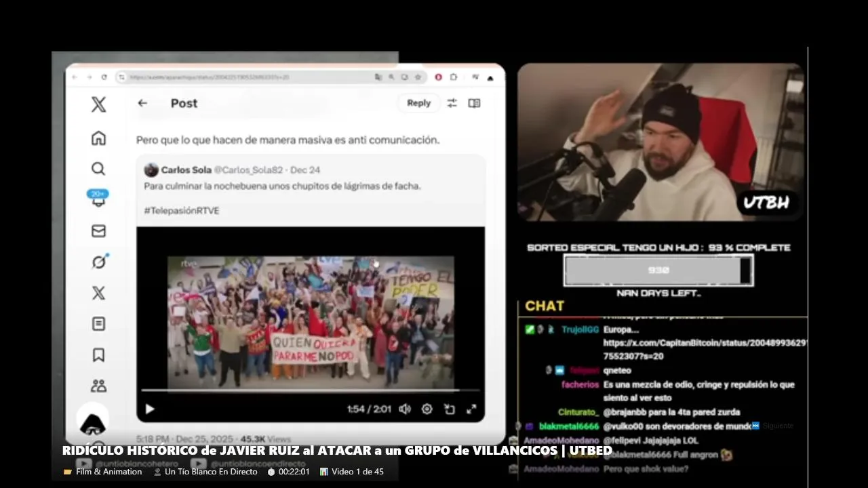Viewport: 868px width, 488px height.
Task: Enter fullscreen on the video
Action: (x=471, y=409)
